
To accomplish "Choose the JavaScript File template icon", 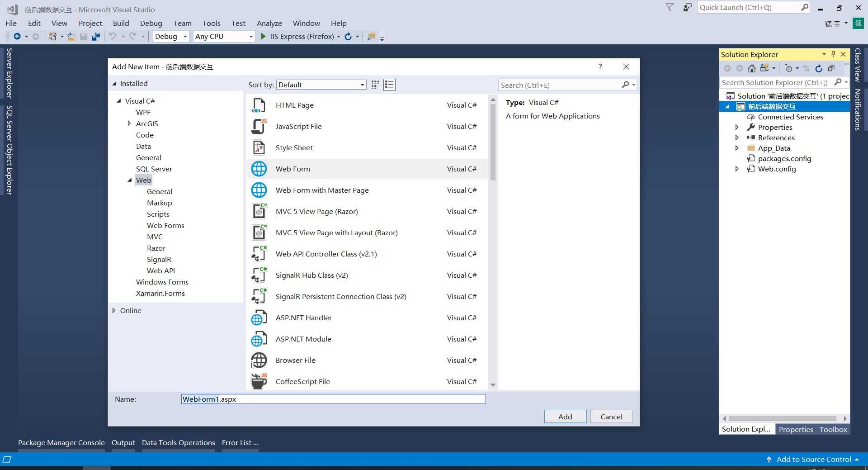I will [x=259, y=126].
